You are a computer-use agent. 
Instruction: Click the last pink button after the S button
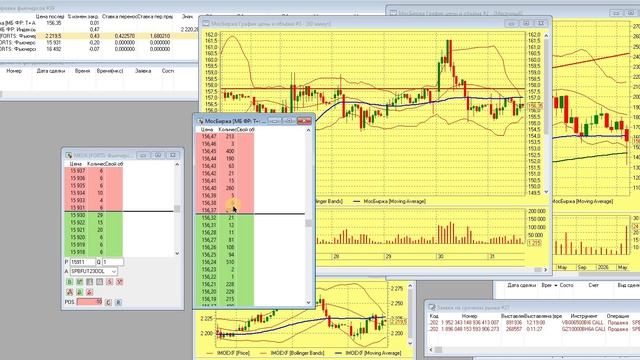pyautogui.click(x=120, y=282)
